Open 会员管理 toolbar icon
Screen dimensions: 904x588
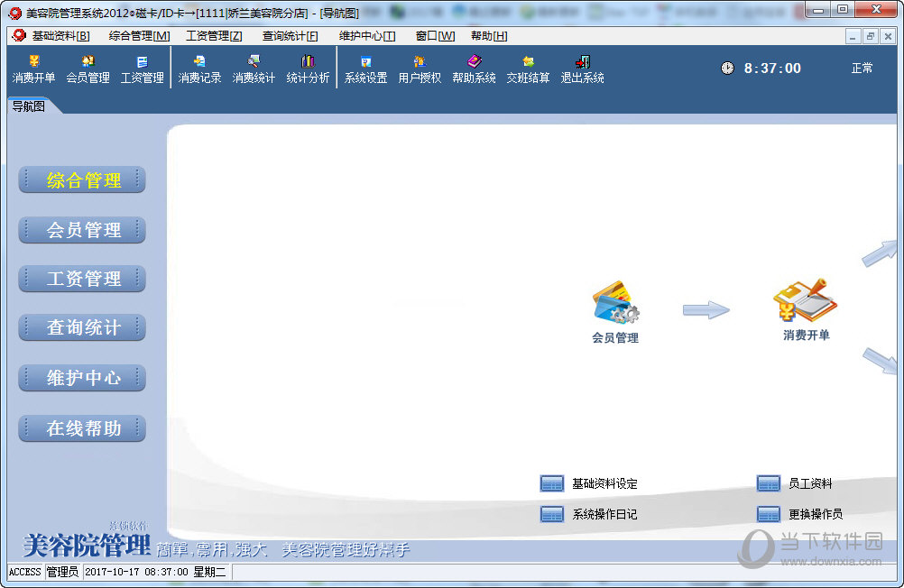(x=88, y=69)
